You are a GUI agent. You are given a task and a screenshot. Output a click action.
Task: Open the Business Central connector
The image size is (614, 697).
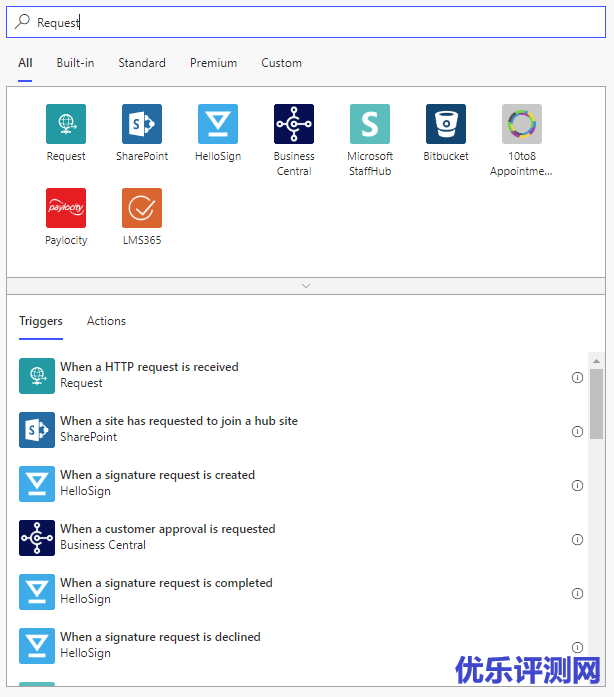[x=294, y=124]
